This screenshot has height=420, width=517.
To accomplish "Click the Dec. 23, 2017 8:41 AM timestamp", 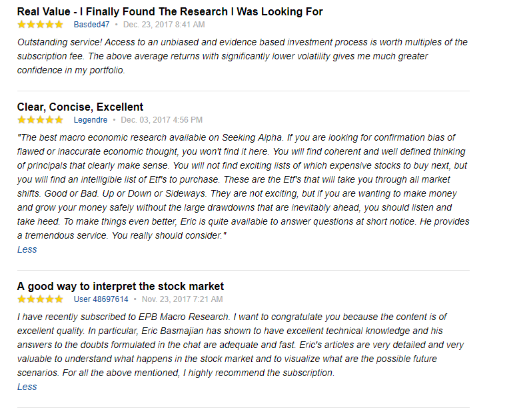I will coord(164,25).
